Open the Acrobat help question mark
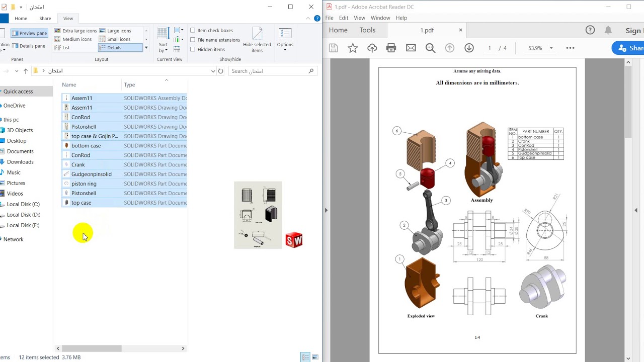 590,30
